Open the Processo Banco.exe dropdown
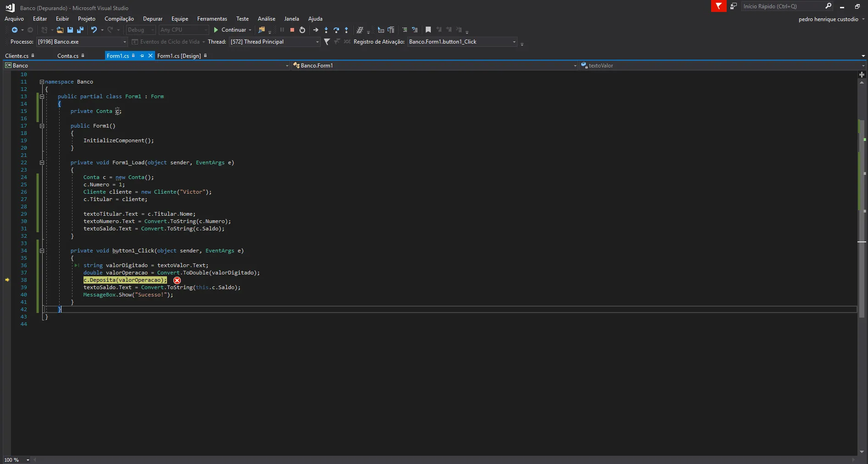868x464 pixels. [124, 42]
